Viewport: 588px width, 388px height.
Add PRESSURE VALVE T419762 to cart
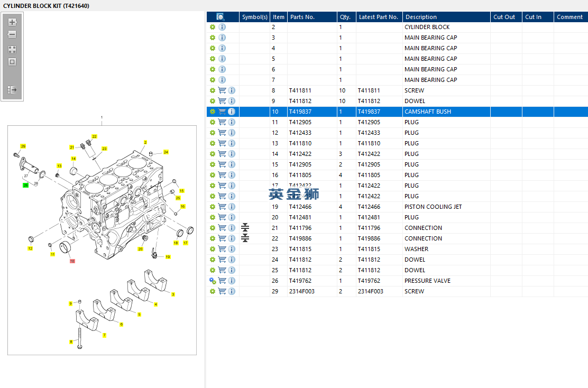(222, 281)
